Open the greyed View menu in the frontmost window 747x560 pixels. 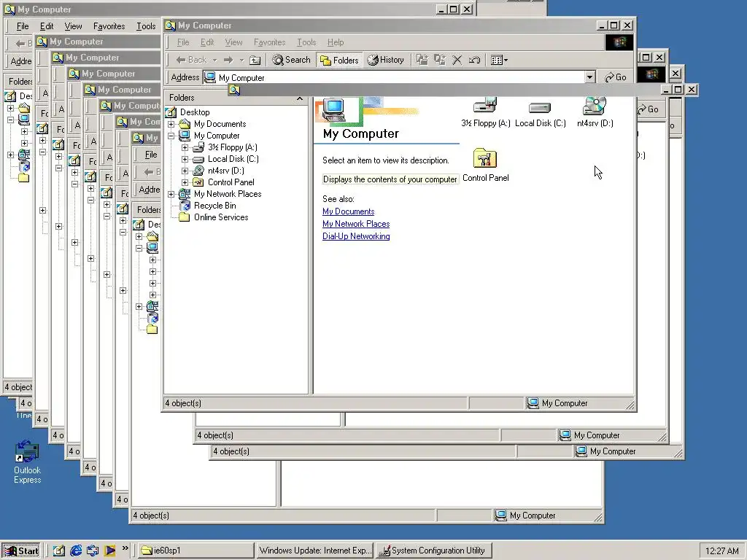click(x=233, y=42)
